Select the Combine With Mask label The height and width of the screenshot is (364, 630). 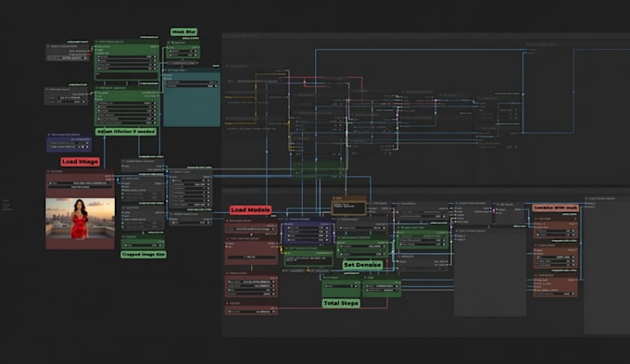[556, 207]
